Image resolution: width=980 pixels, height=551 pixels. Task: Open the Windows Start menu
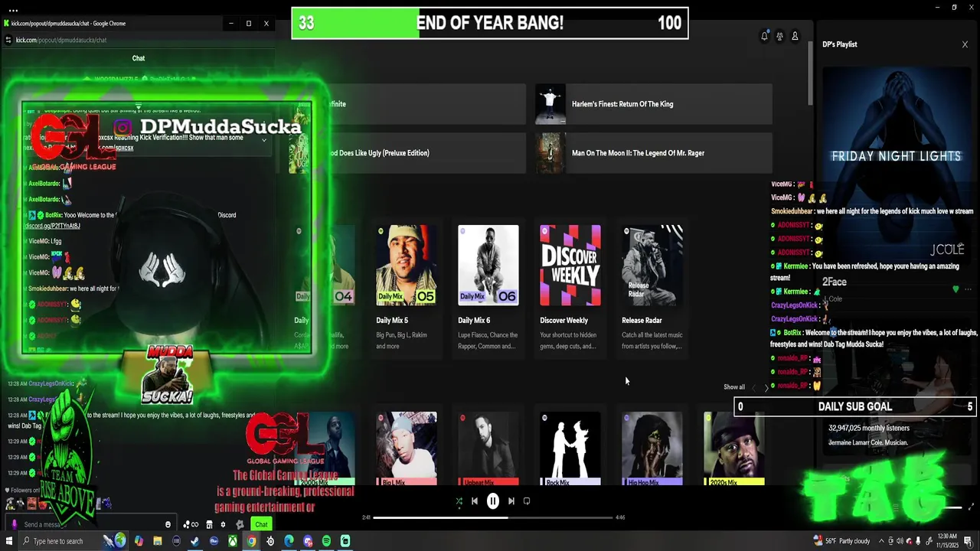(9, 541)
